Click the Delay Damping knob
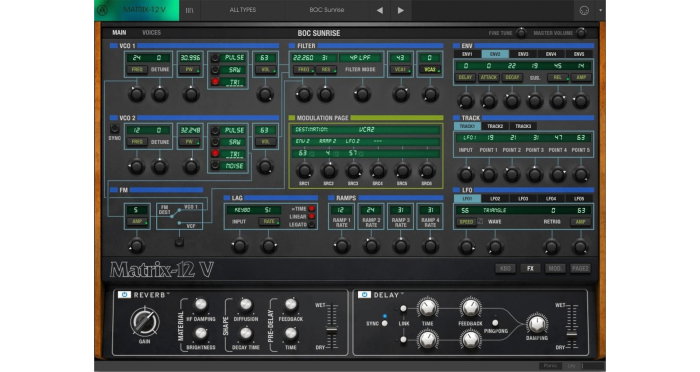 tap(537, 324)
